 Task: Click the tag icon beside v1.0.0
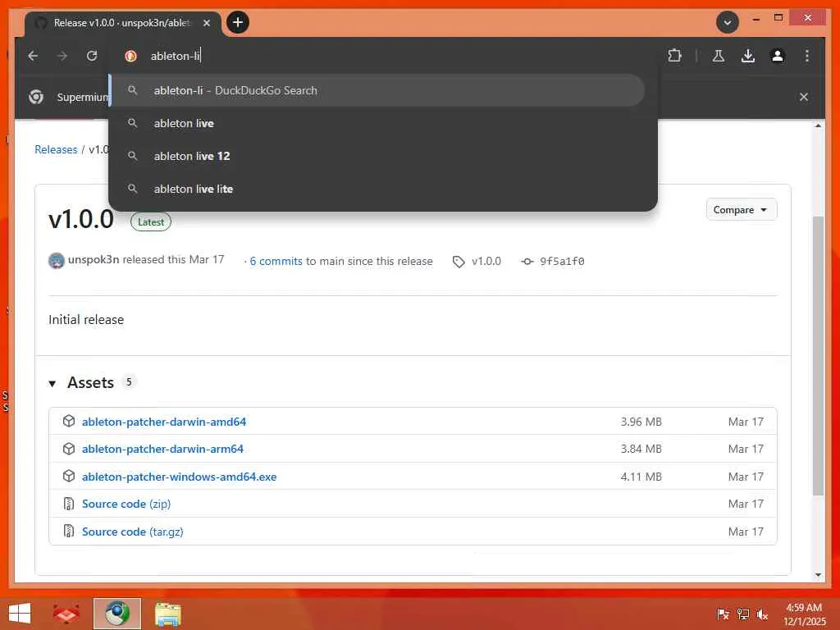[x=459, y=262]
